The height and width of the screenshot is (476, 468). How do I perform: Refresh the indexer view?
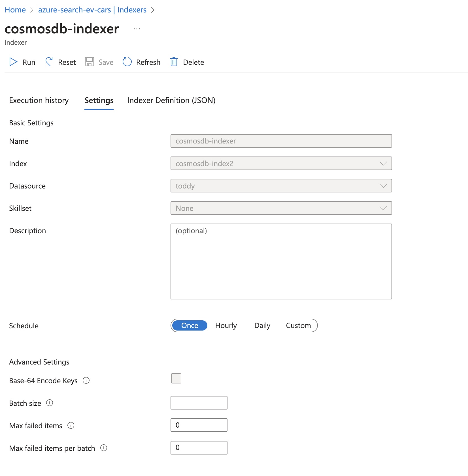point(141,62)
